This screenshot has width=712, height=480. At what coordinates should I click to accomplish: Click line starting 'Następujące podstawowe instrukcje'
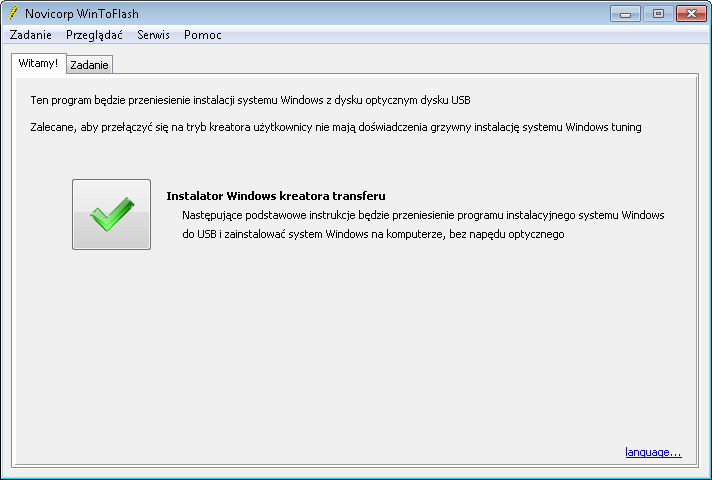pyautogui.click(x=423, y=215)
